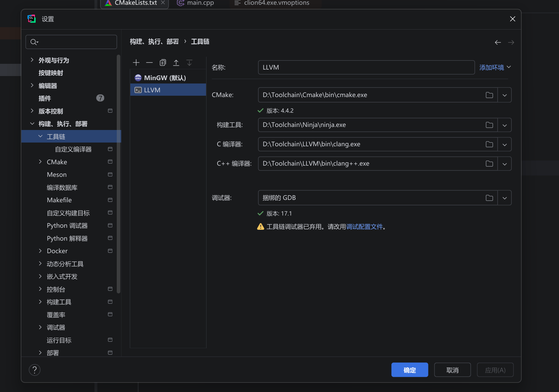559x392 pixels.
Task: Open 调试器 dropdown list
Action: point(505,198)
